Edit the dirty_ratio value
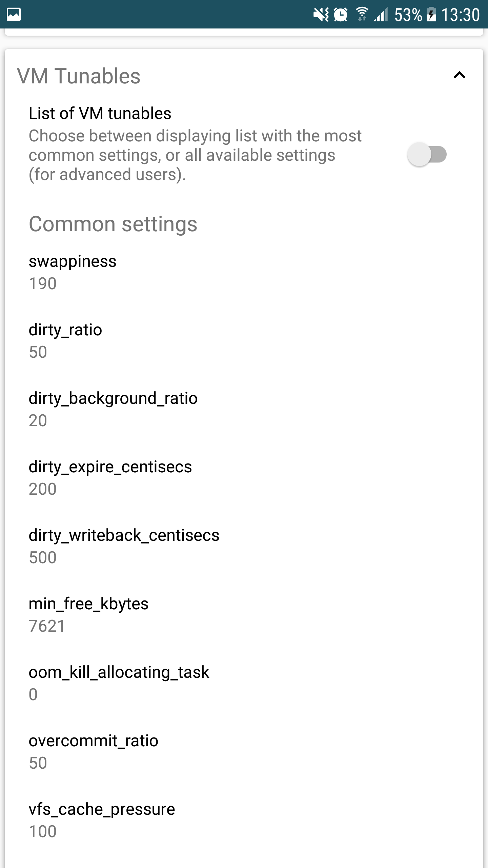The image size is (488, 868). click(244, 341)
